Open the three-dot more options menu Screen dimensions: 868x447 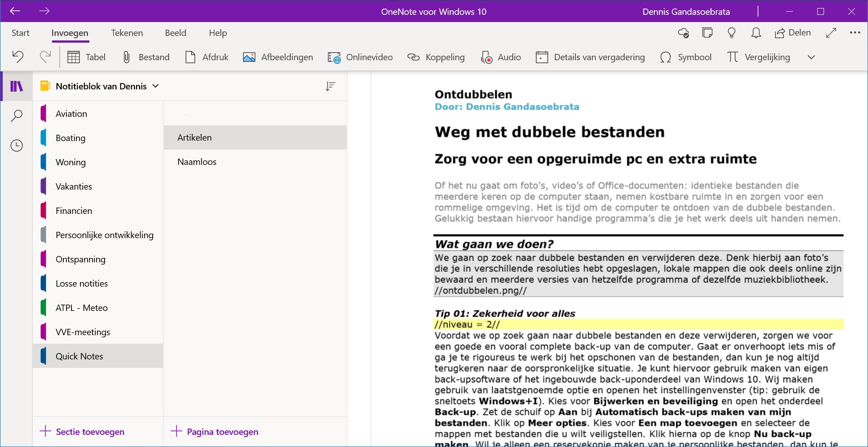pos(855,33)
